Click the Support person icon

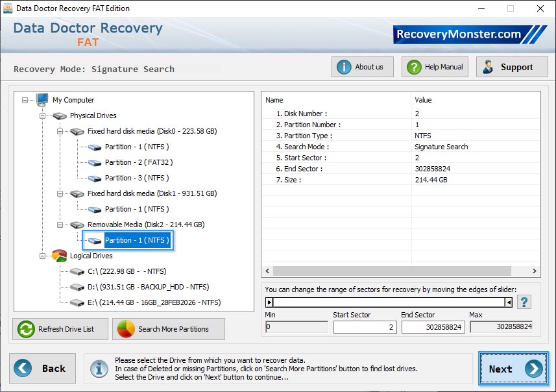(x=489, y=66)
